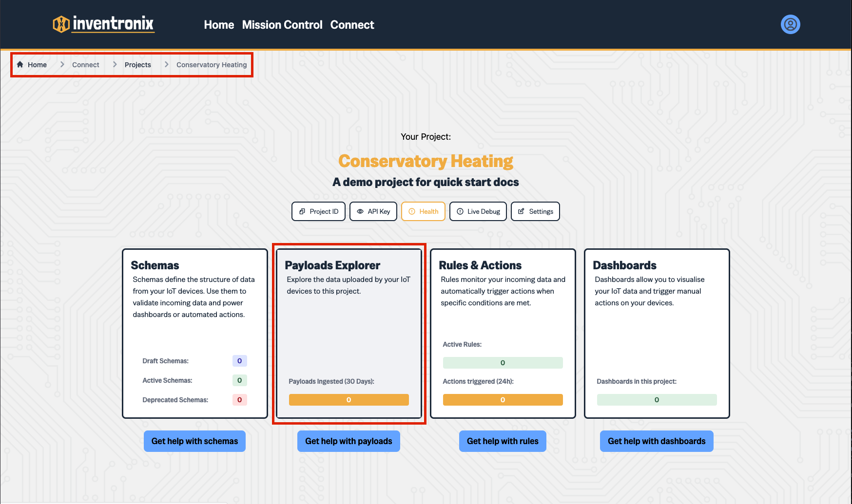Click the Draft Schemas count badge
The image size is (852, 504).
pos(239,361)
